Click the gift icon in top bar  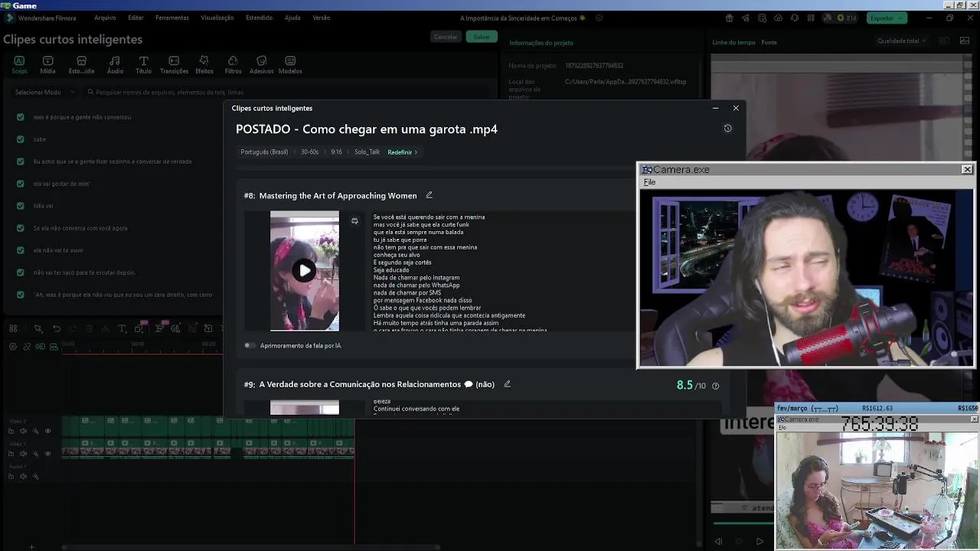tap(729, 18)
